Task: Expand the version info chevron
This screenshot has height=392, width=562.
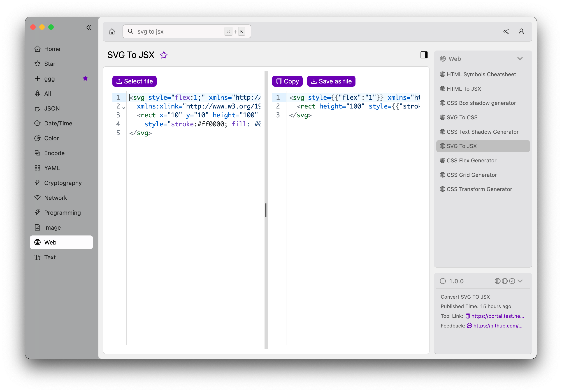Action: (x=520, y=281)
